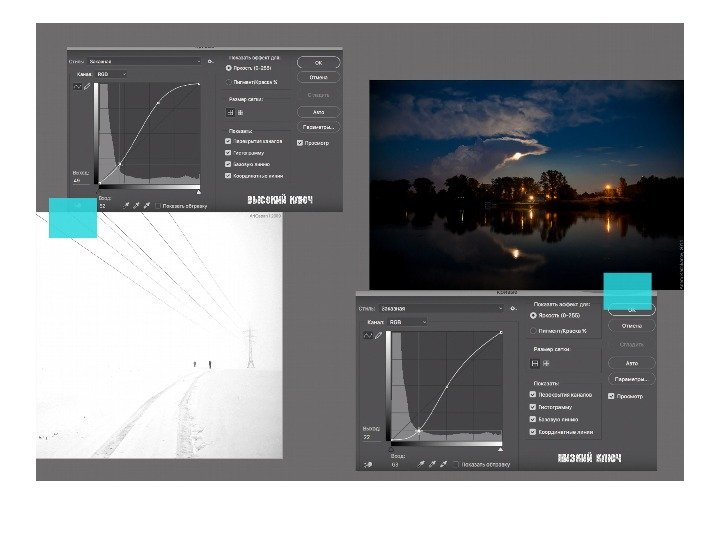Click the night lake photo

526,185
